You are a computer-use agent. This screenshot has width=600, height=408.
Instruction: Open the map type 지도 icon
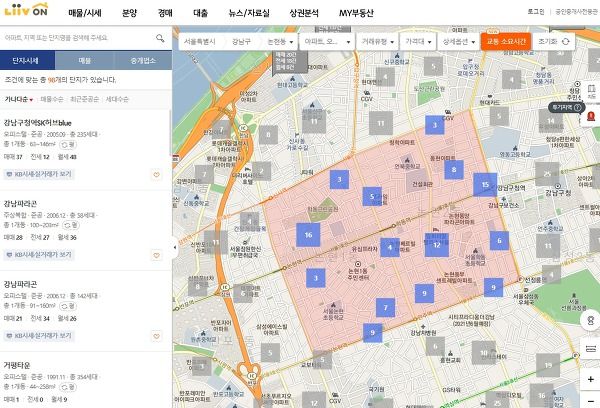tap(592, 92)
